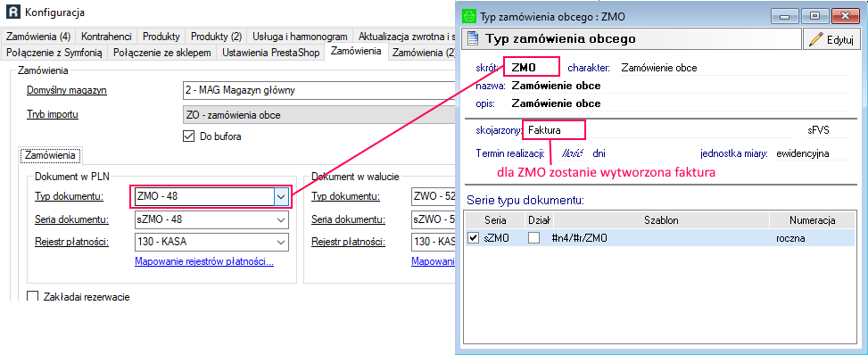Click the skojarzony Faktura field
Viewport: 868px width, 355px height.
[554, 130]
